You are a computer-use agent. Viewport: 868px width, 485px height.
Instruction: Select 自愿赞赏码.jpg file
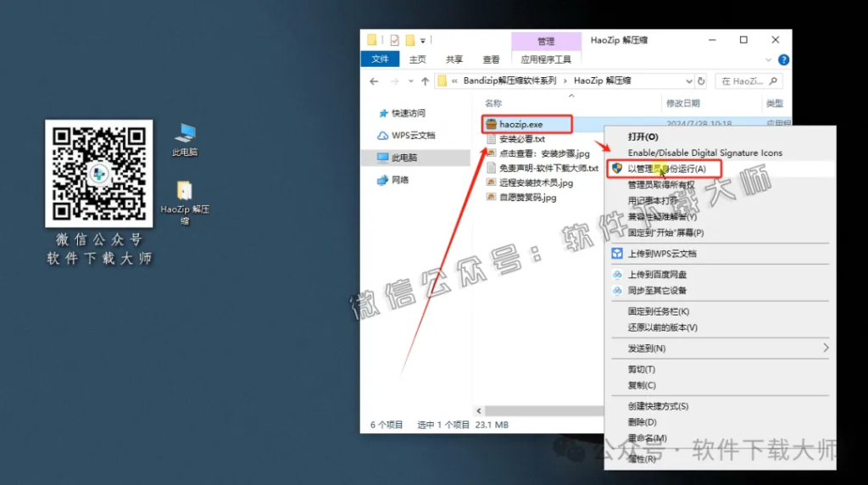(x=527, y=197)
